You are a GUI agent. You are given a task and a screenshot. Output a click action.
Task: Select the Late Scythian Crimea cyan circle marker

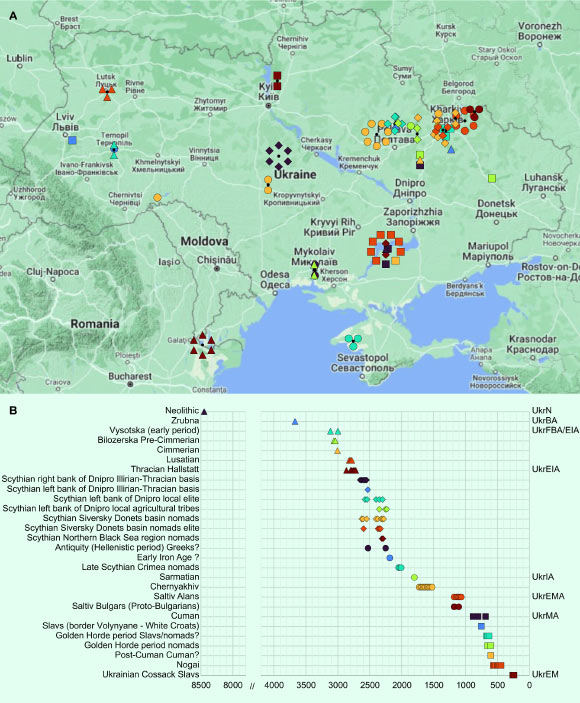pyautogui.click(x=400, y=568)
